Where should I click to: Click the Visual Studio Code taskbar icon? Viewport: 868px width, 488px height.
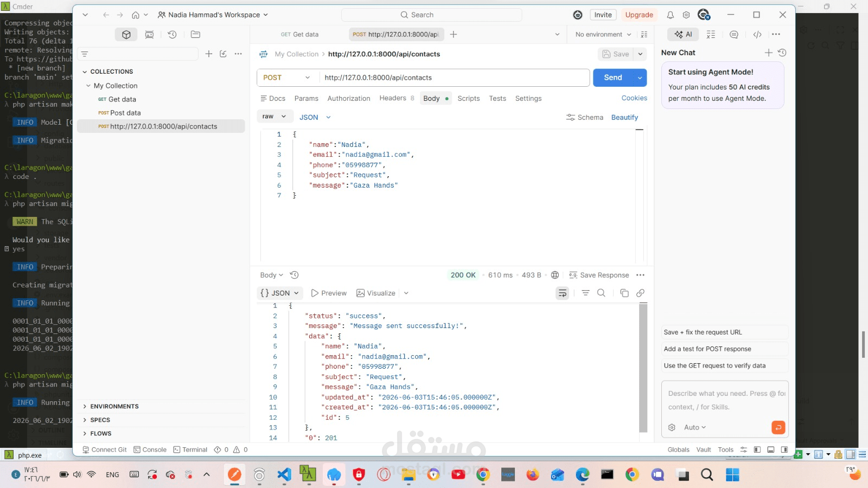[284, 475]
